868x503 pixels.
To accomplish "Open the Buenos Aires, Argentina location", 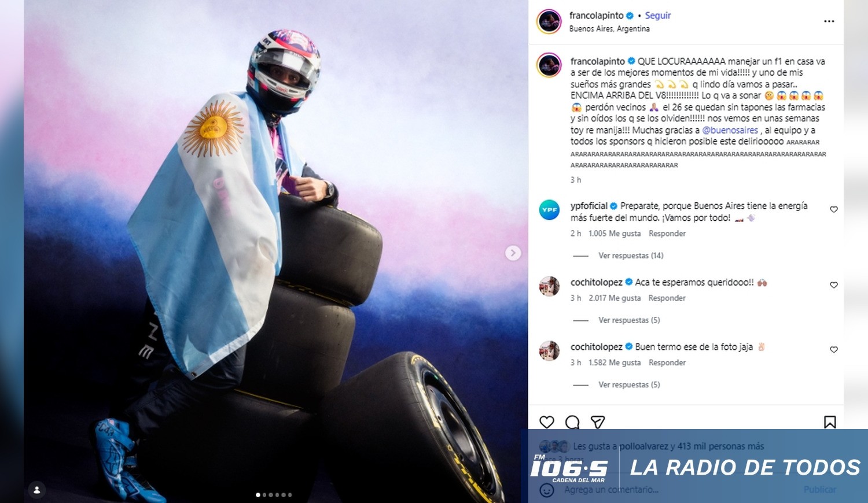I will (609, 29).
